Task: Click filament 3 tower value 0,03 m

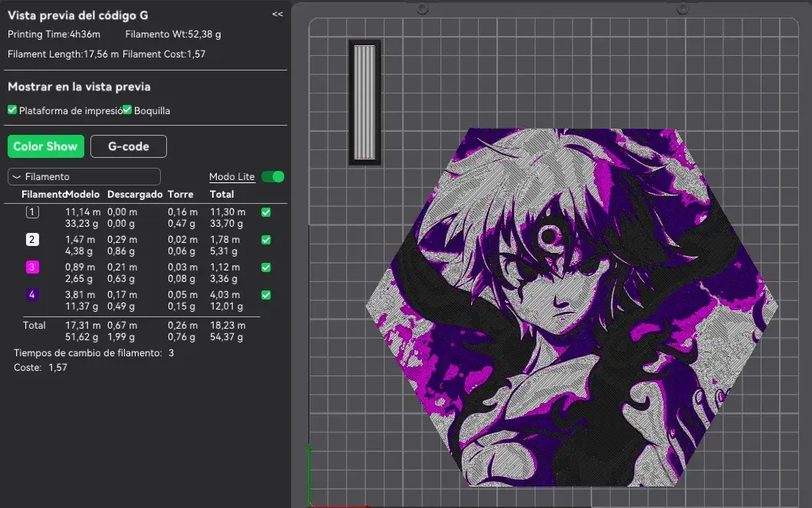Action: click(182, 267)
